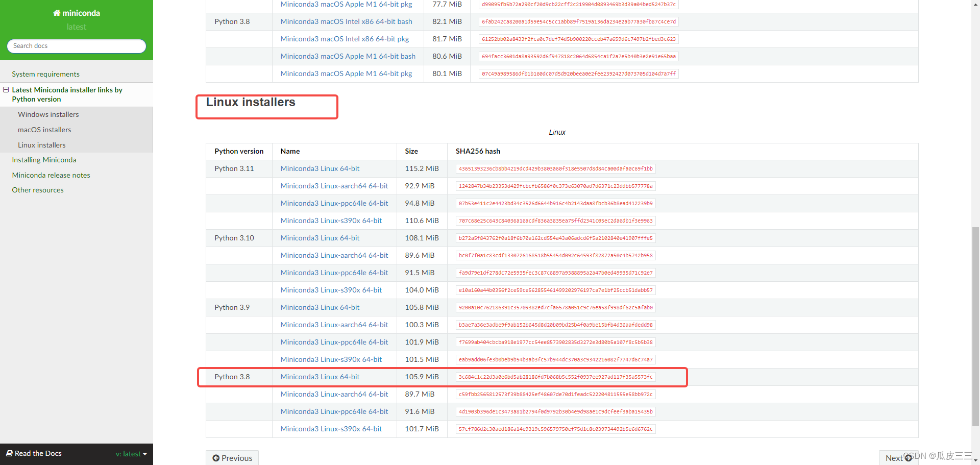980x465 pixels.
Task: Download Miniconda3 macOS Apple M1 64-bit bash
Action: [x=348, y=56]
